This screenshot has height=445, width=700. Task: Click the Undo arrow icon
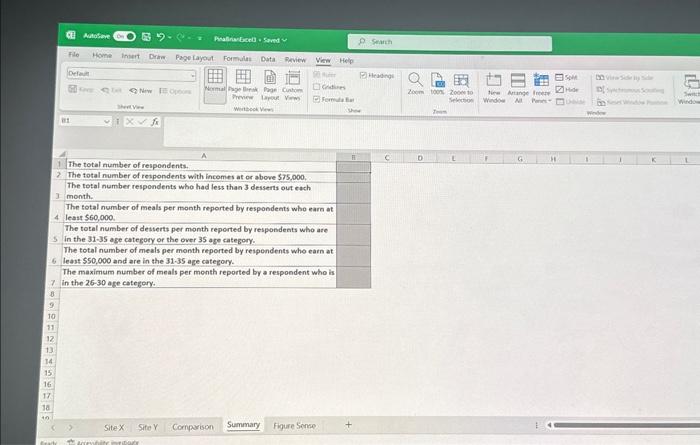[160, 37]
